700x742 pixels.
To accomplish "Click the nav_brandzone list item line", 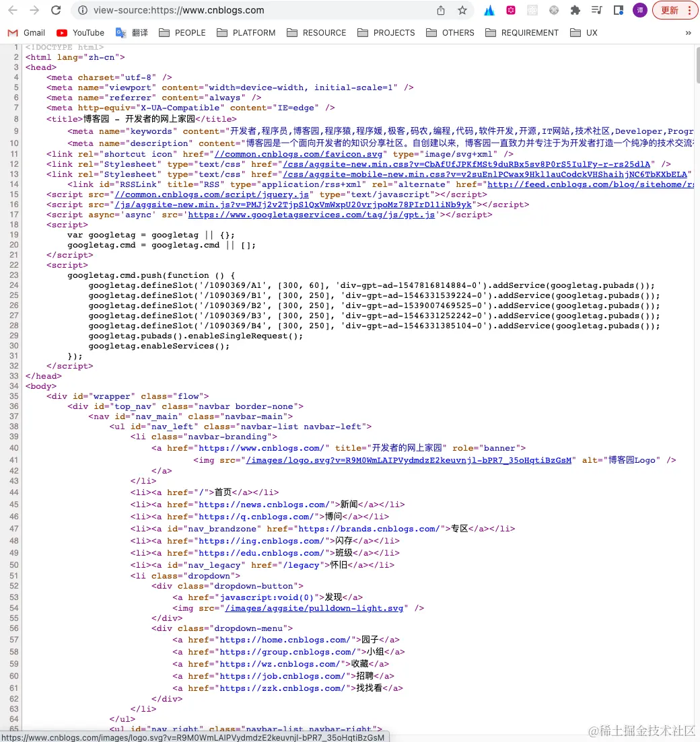I will tap(322, 529).
